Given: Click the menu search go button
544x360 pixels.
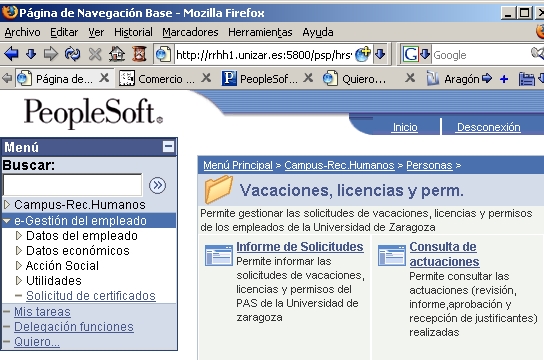Looking at the screenshot, I should click(158, 185).
